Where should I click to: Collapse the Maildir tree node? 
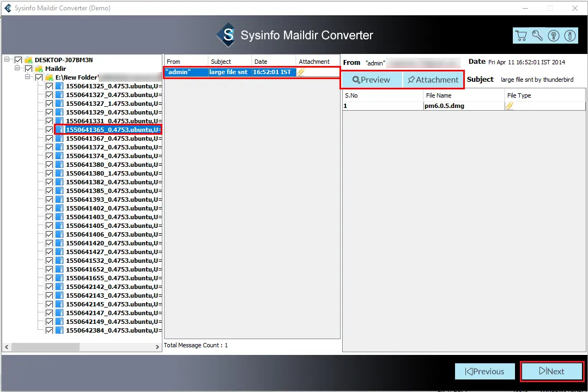pos(17,68)
